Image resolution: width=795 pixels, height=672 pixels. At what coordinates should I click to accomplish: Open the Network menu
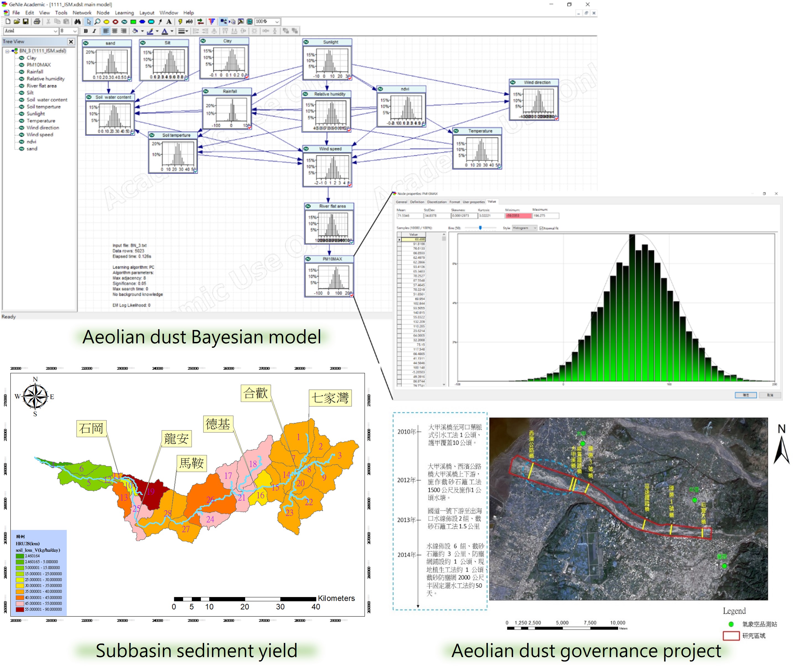click(82, 12)
